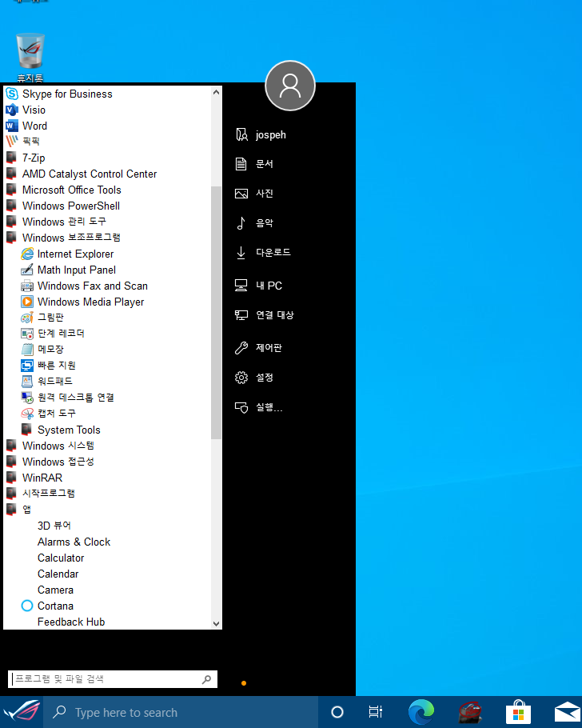582x728 pixels.
Task: Select the 휴지통 recycle bin desktop icon
Action: [x=30, y=58]
